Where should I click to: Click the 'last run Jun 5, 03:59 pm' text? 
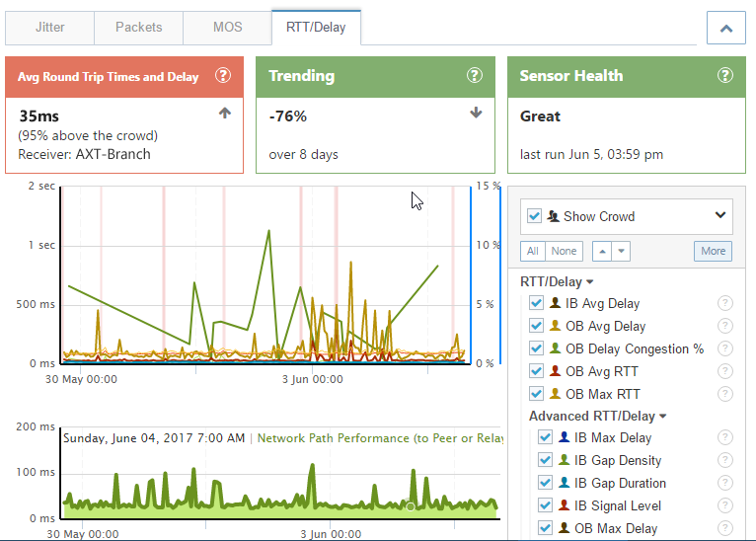591,154
